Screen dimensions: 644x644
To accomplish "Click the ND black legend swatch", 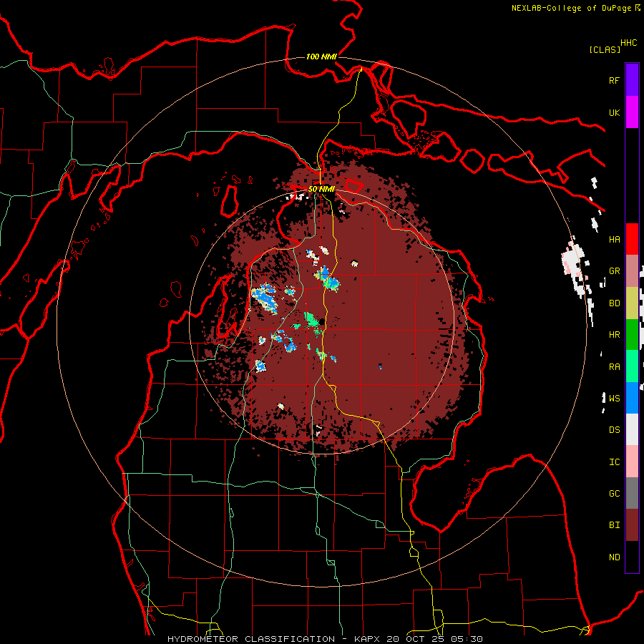I will coord(632,557).
